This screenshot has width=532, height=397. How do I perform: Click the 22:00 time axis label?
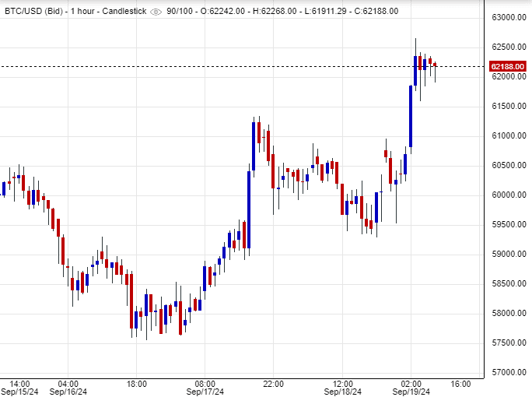(273, 384)
